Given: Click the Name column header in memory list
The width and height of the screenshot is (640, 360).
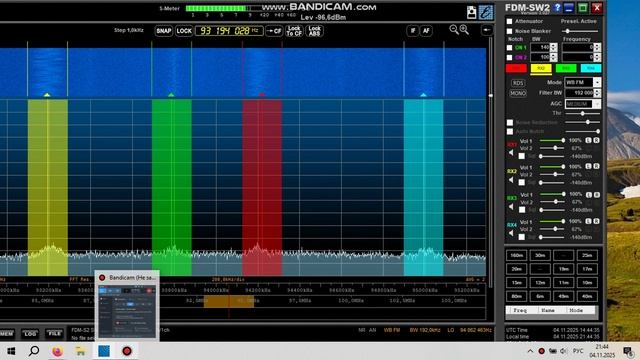Looking at the screenshot, I should coord(548,310).
